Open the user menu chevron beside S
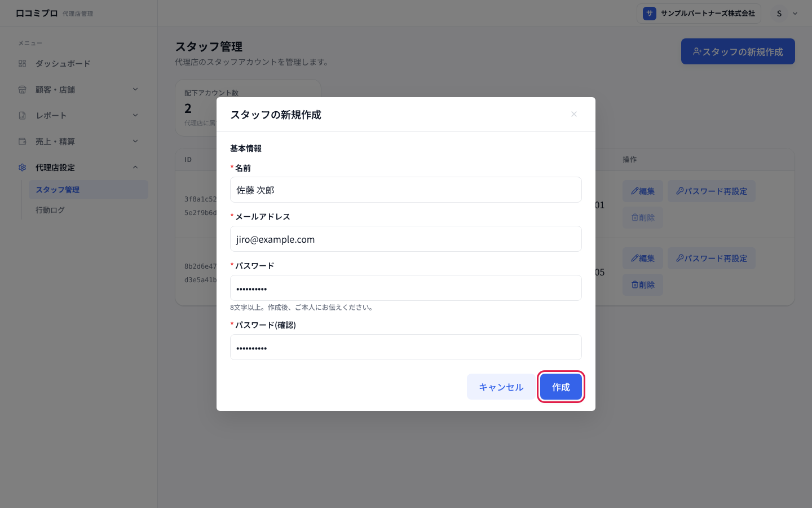812x508 pixels. tap(795, 14)
